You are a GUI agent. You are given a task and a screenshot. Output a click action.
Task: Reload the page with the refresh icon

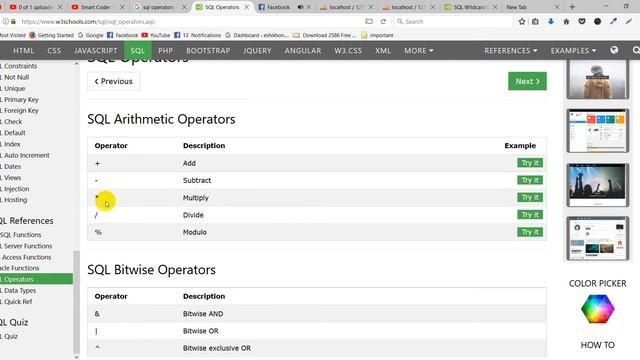383,22
